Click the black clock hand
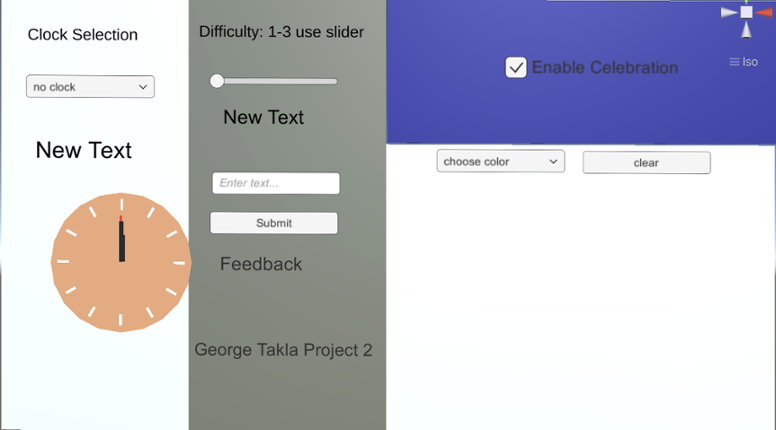776x430 pixels. click(x=122, y=241)
